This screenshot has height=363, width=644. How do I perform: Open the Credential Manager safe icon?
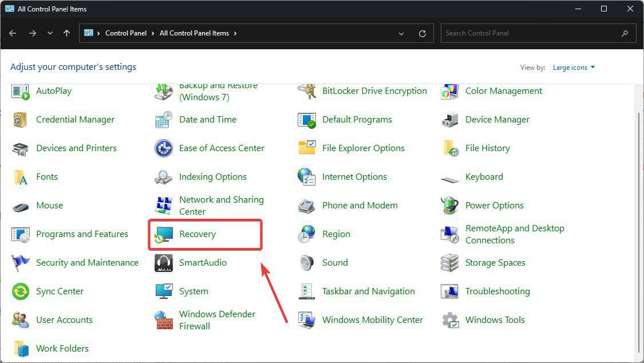(x=19, y=120)
